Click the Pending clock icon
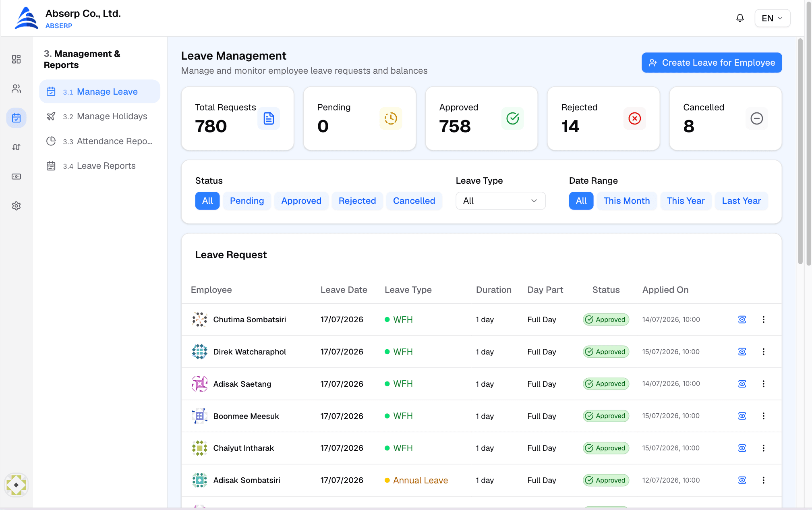812x510 pixels. click(391, 118)
